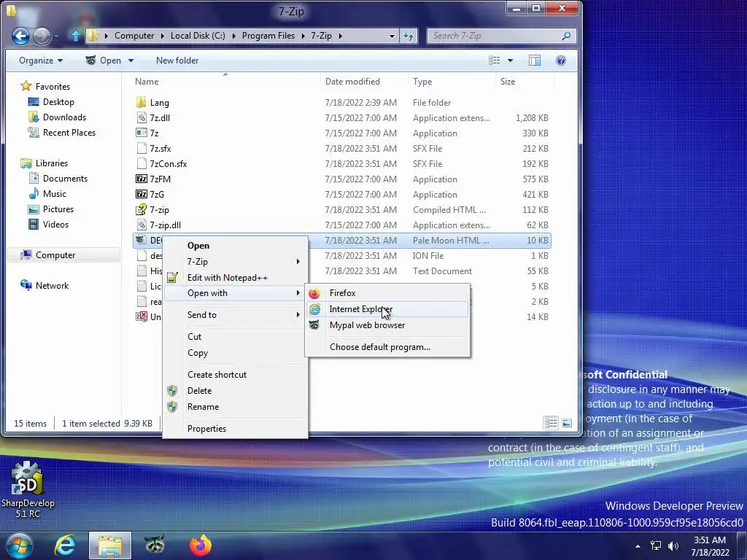The width and height of the screenshot is (747, 560).
Task: Sort by Type column header
Action: pos(452,82)
